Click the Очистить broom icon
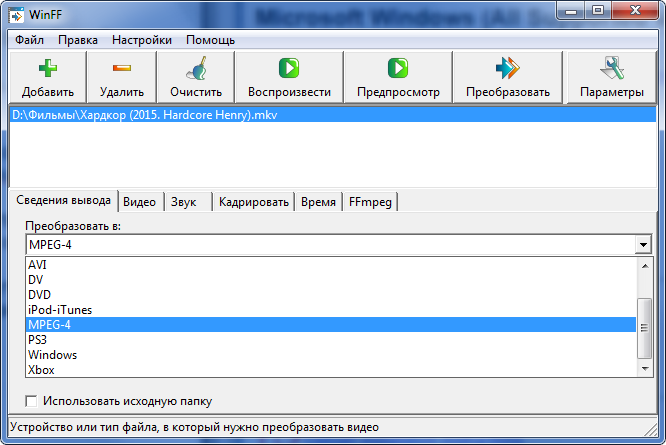Image resolution: width=666 pixels, height=445 pixels. coord(196,68)
